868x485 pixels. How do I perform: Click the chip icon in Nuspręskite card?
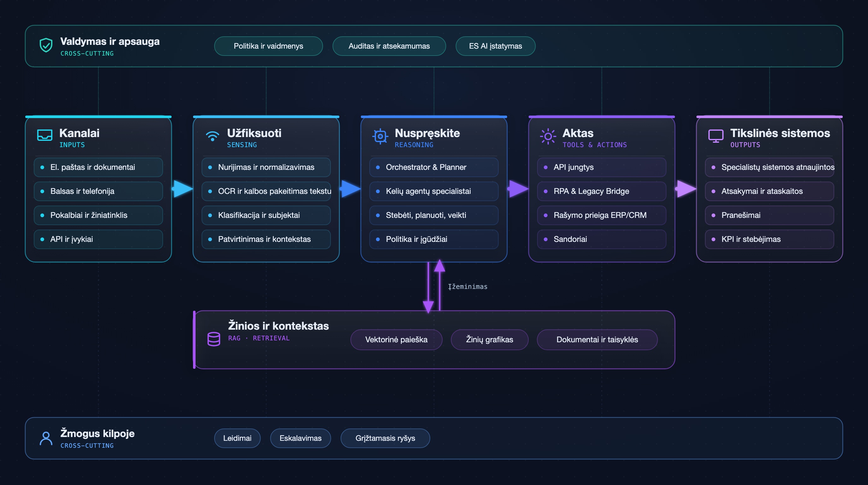point(380,136)
